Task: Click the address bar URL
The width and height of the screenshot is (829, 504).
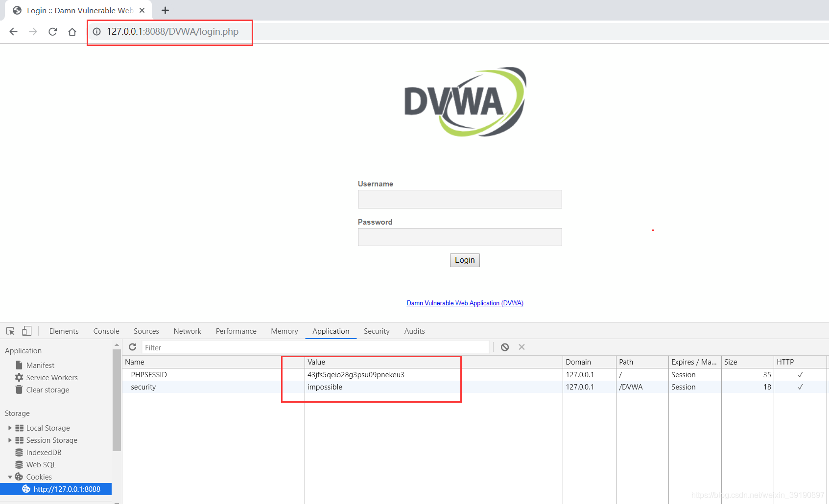Action: (x=173, y=32)
